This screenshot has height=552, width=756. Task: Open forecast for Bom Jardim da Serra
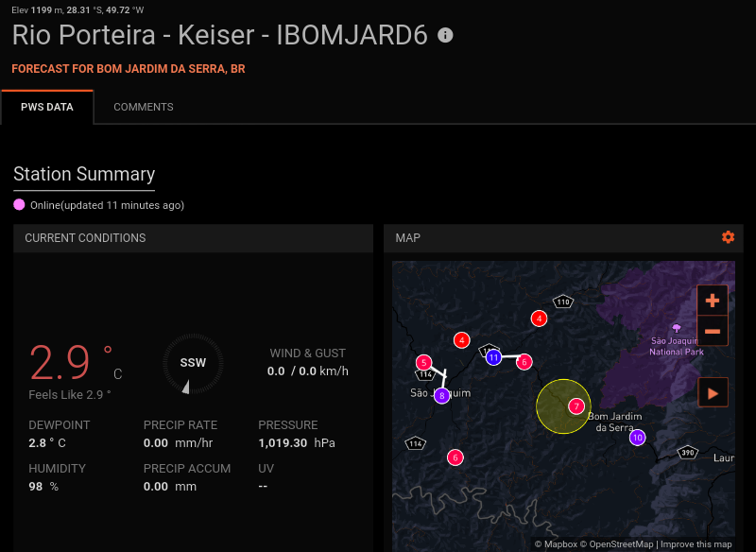click(129, 69)
